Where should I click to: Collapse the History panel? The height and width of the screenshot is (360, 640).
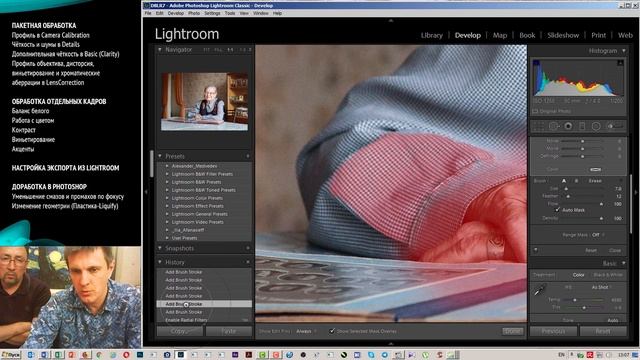[160, 262]
